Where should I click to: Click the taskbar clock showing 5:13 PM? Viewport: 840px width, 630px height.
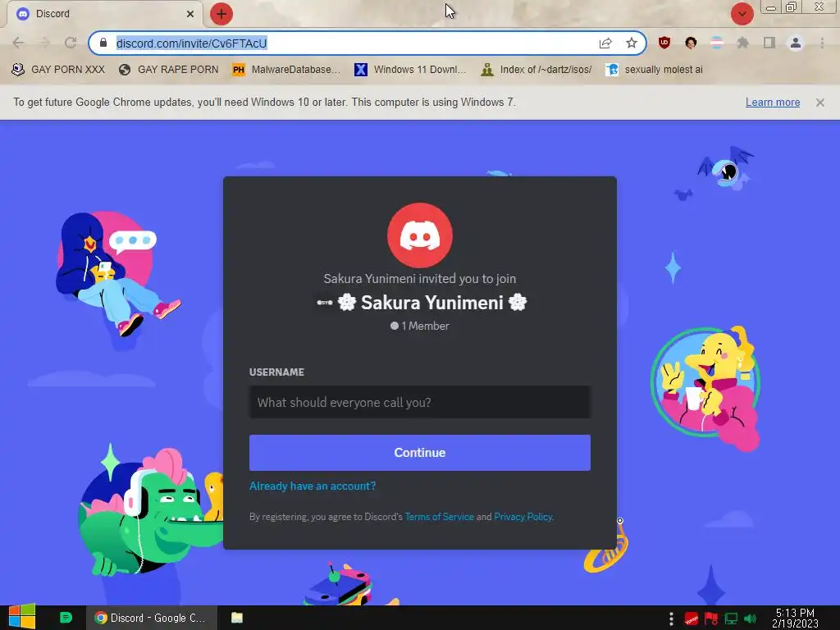pyautogui.click(x=795, y=618)
